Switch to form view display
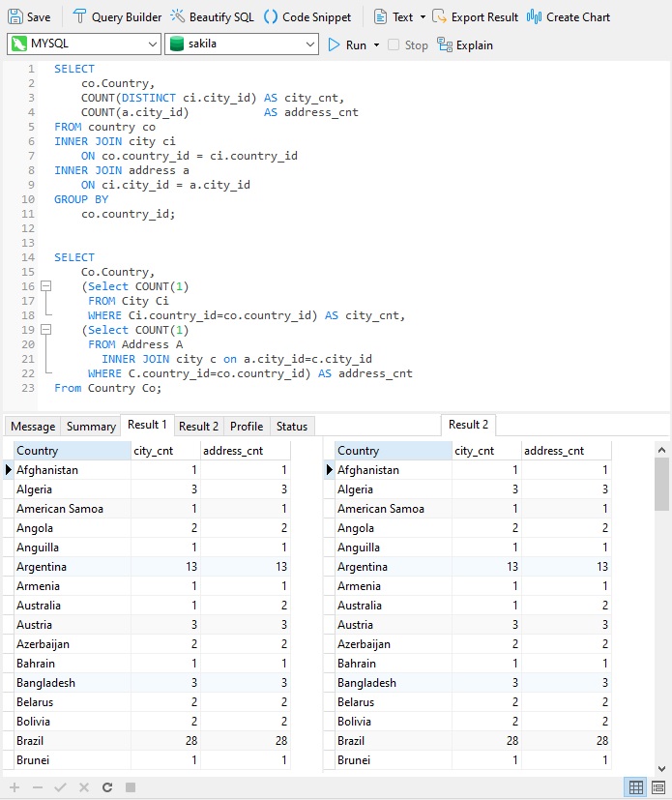The height and width of the screenshot is (800, 672). point(658,787)
